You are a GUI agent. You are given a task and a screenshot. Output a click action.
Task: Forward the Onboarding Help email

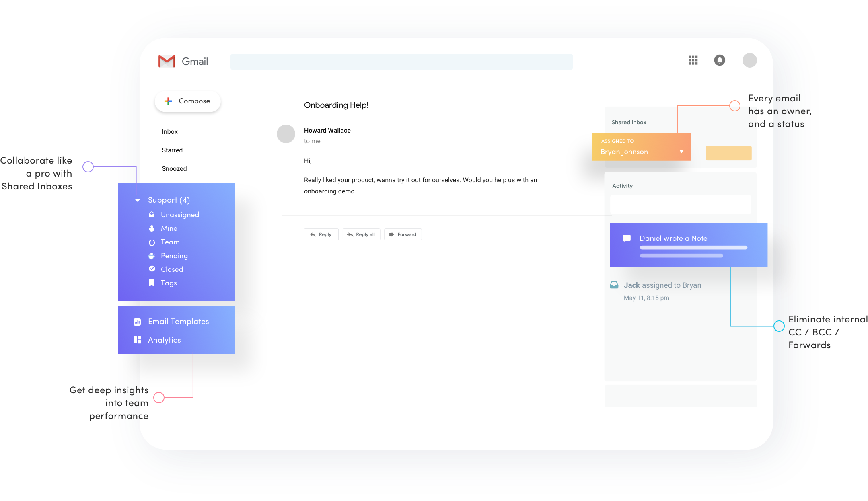[403, 234]
